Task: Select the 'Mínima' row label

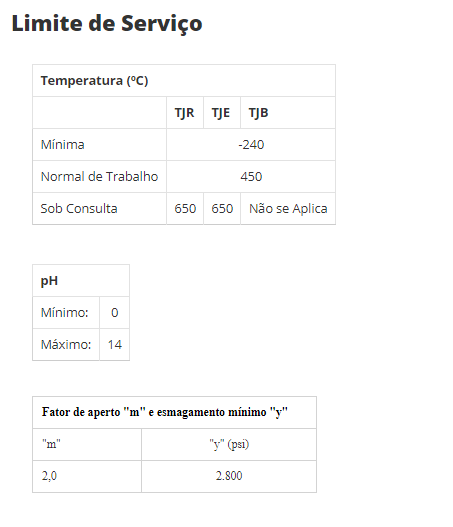Action: coord(63,145)
